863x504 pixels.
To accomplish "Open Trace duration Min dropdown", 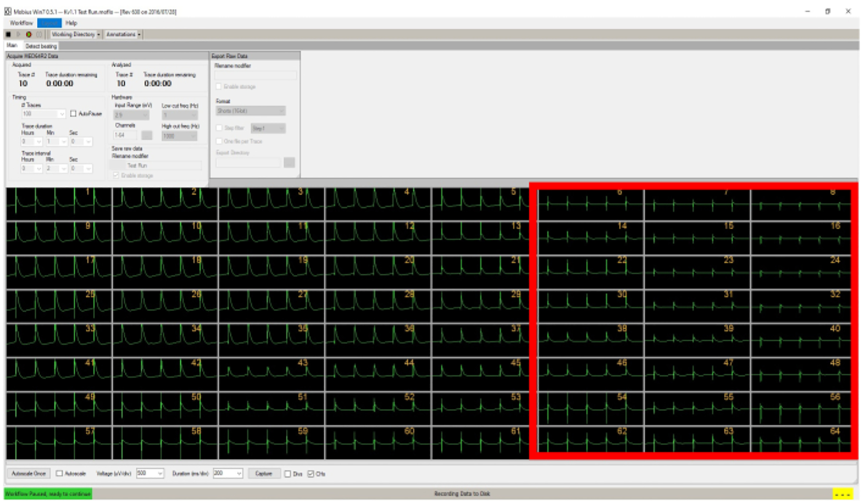I will click(63, 142).
